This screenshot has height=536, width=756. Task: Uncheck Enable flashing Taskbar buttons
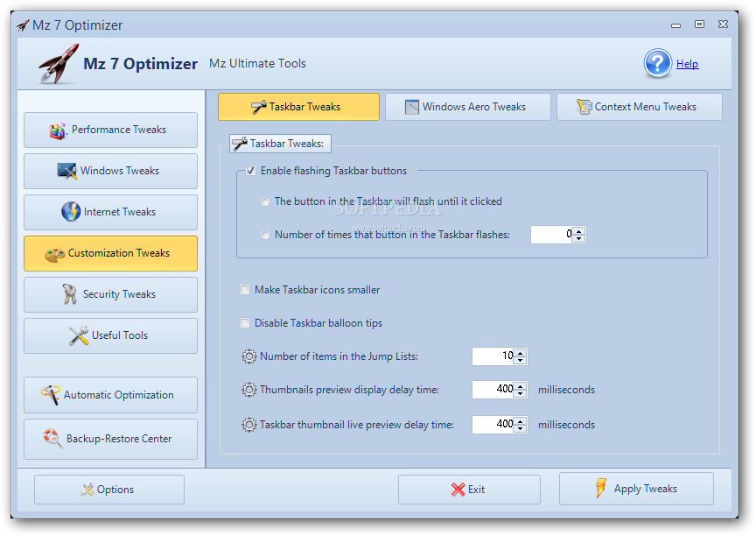pos(251,170)
